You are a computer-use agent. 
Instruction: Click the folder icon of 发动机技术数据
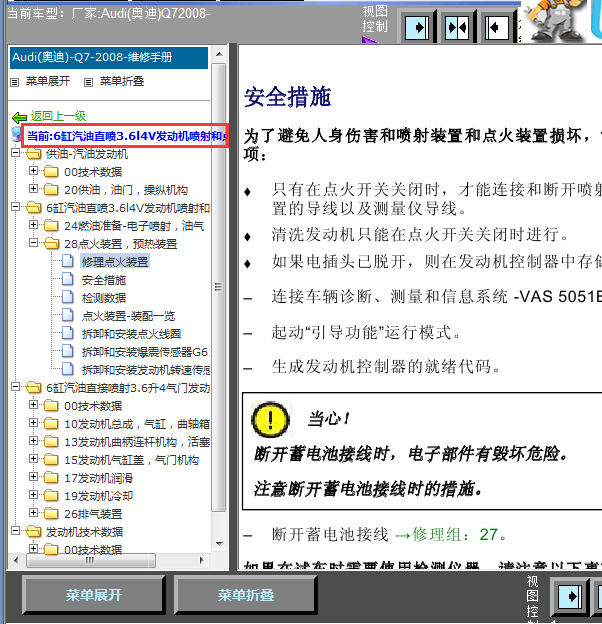tap(33, 531)
